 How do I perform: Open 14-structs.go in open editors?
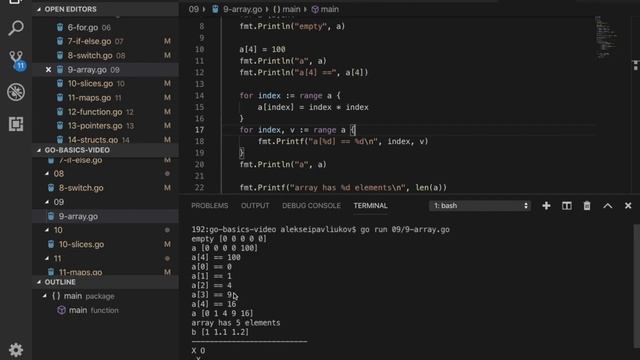(x=105, y=139)
